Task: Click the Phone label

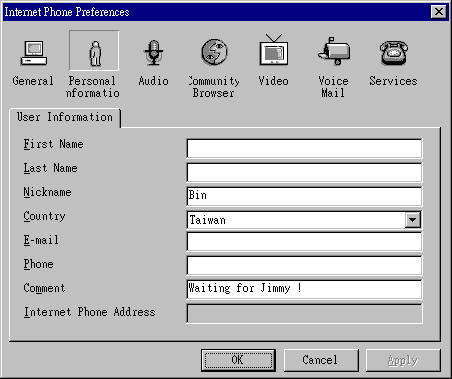Action: [38, 264]
